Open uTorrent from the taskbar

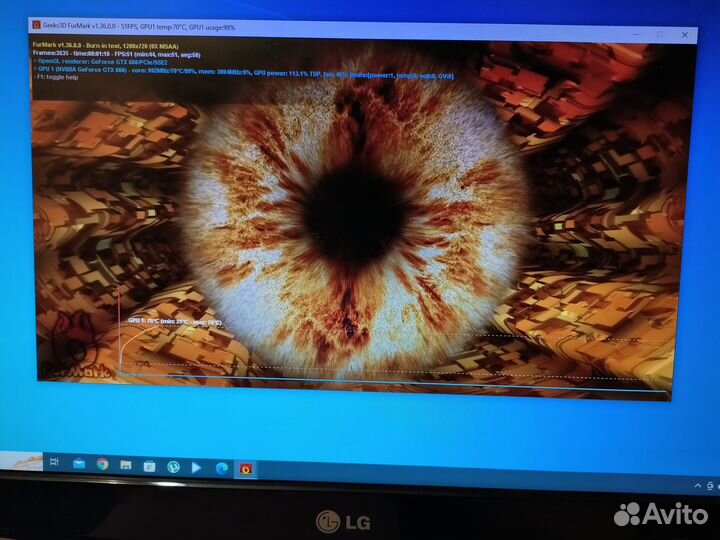(x=173, y=466)
